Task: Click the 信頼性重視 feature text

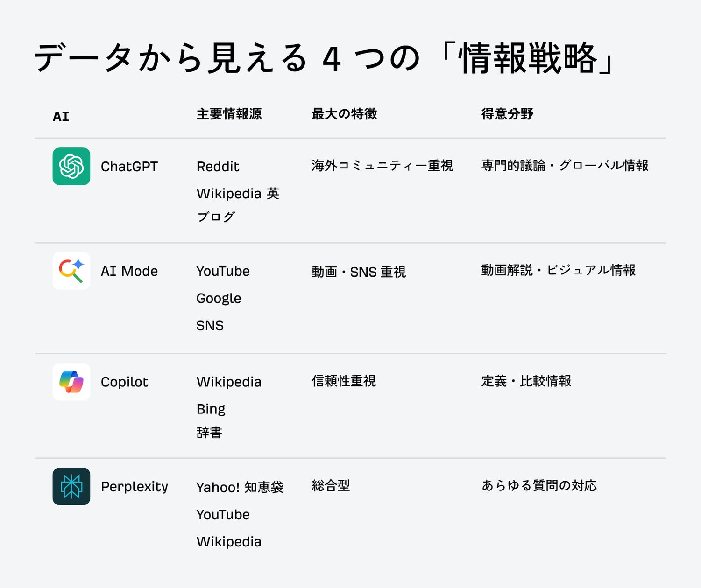Action: [344, 381]
